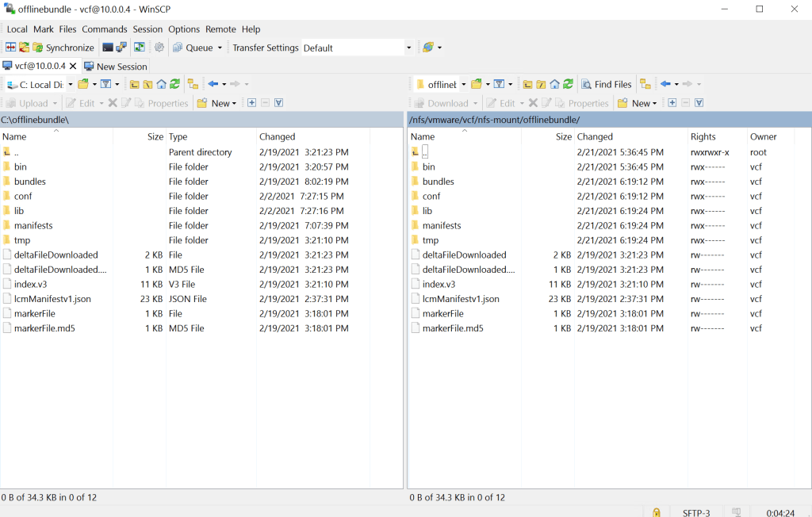Go to parent directory in local panel

(x=134, y=84)
